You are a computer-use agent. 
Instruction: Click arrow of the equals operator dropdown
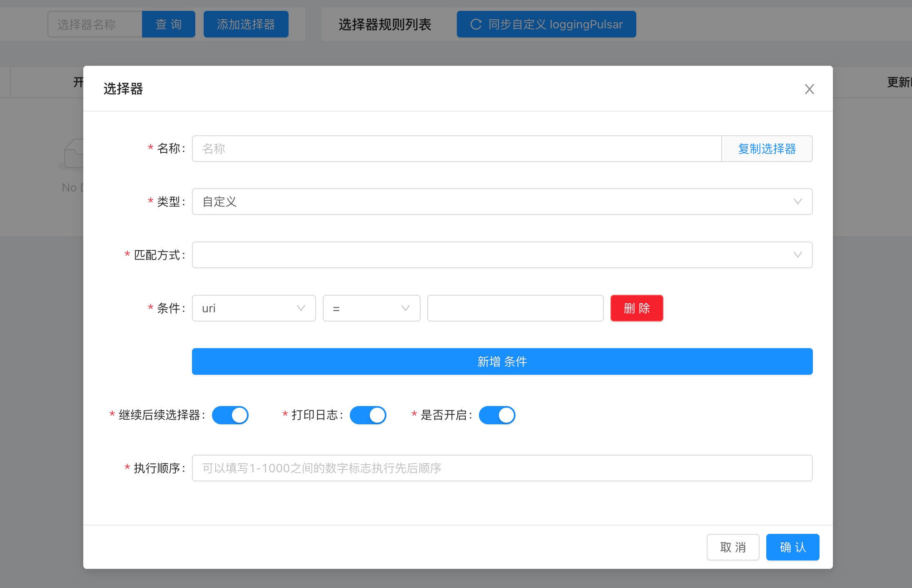(x=405, y=308)
